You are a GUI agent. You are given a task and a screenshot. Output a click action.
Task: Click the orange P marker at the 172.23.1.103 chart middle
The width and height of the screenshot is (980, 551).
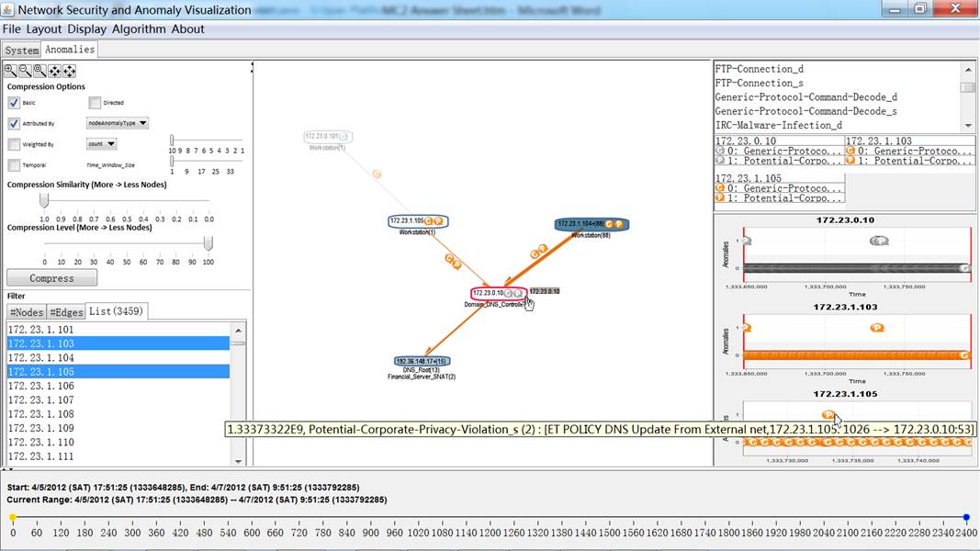click(877, 327)
